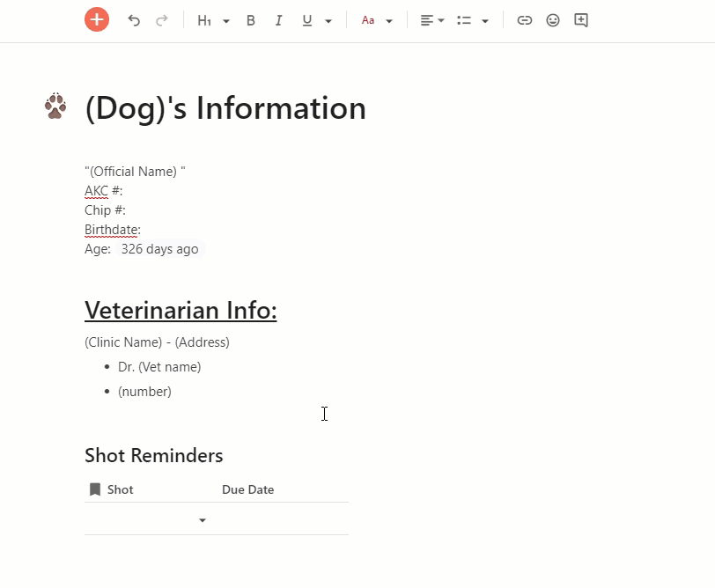The height and width of the screenshot is (588, 715).
Task: Redo the last change
Action: 162,19
